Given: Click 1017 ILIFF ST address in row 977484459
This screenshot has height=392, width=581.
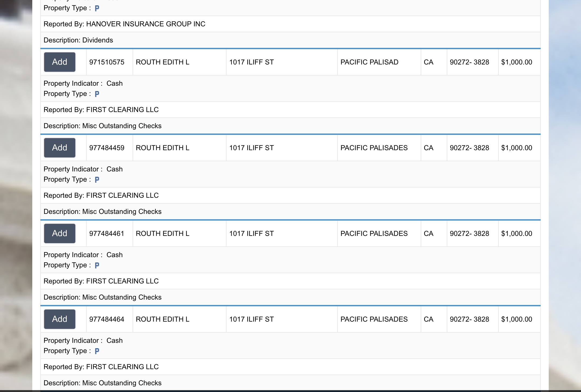Looking at the screenshot, I should coord(251,148).
